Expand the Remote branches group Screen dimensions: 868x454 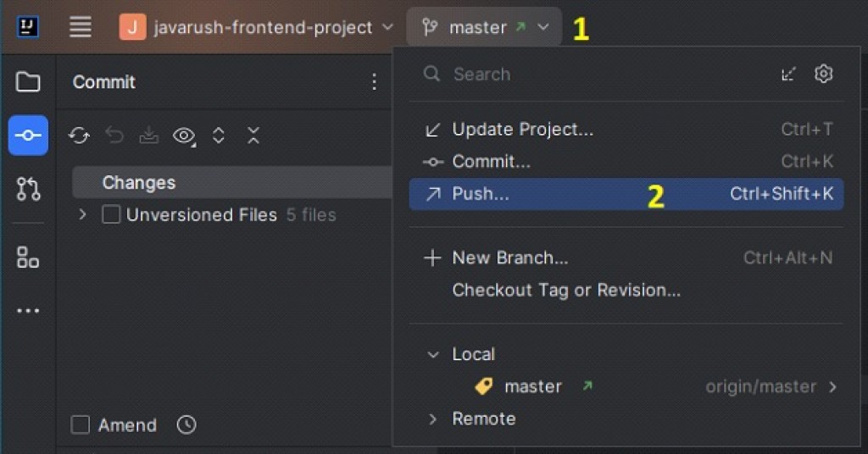pyautogui.click(x=433, y=418)
